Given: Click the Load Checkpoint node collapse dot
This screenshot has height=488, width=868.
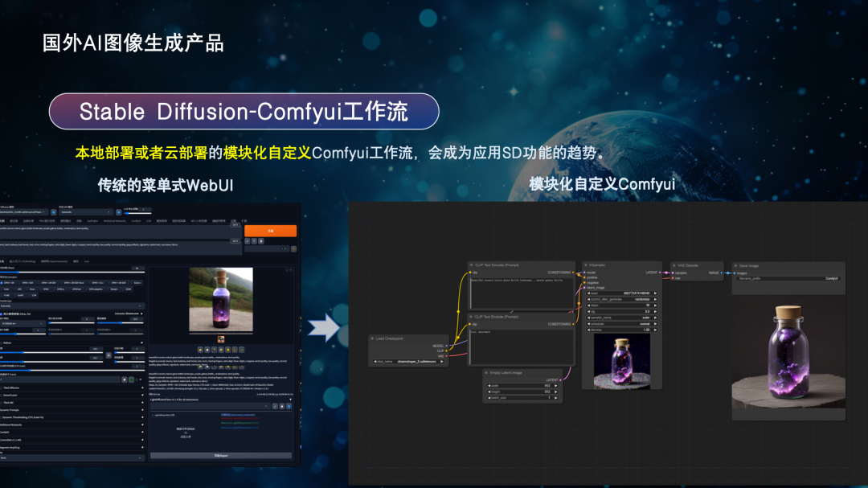Looking at the screenshot, I should click(x=372, y=338).
